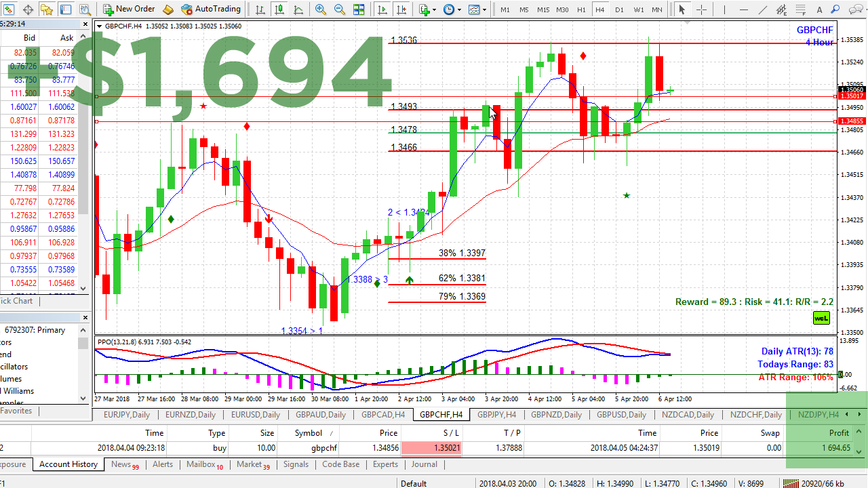Select the H1 timeframe
The image size is (868, 488).
coord(581,9)
